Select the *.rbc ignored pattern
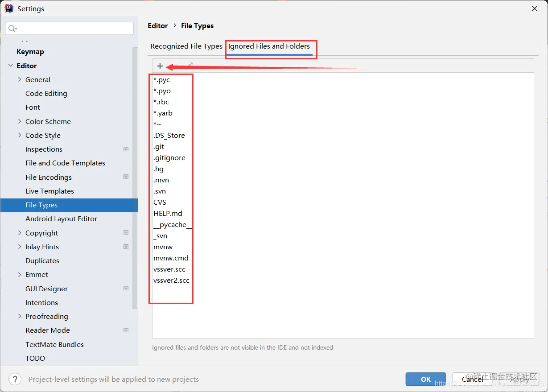 pos(161,102)
